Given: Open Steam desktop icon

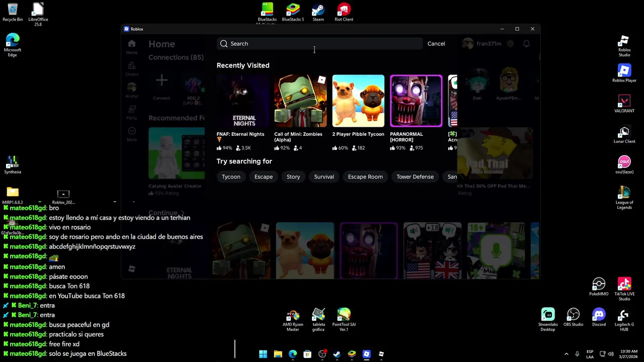Looking at the screenshot, I should point(318,13).
